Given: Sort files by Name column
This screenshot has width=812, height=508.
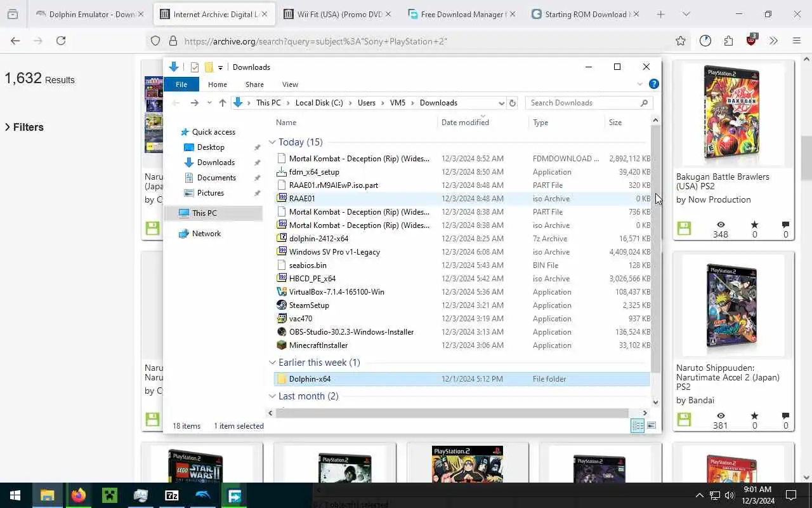Looking at the screenshot, I should point(286,123).
